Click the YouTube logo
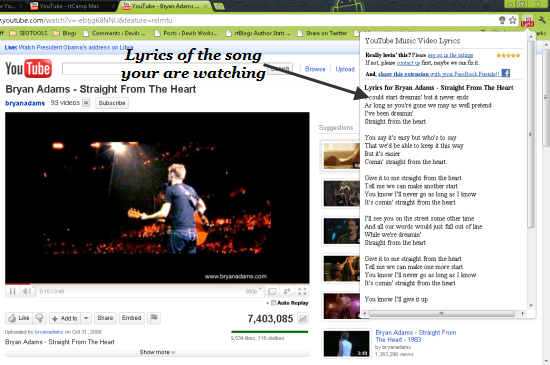The image size is (550, 365). [28, 68]
